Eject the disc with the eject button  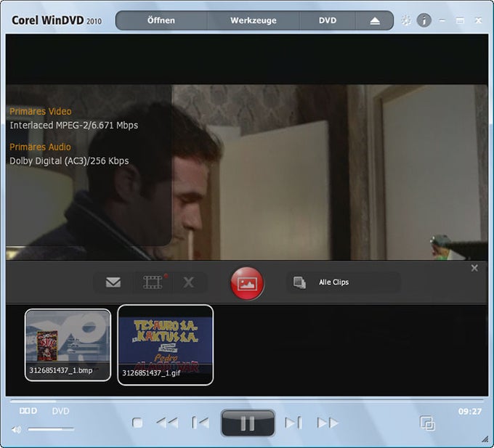pyautogui.click(x=375, y=21)
